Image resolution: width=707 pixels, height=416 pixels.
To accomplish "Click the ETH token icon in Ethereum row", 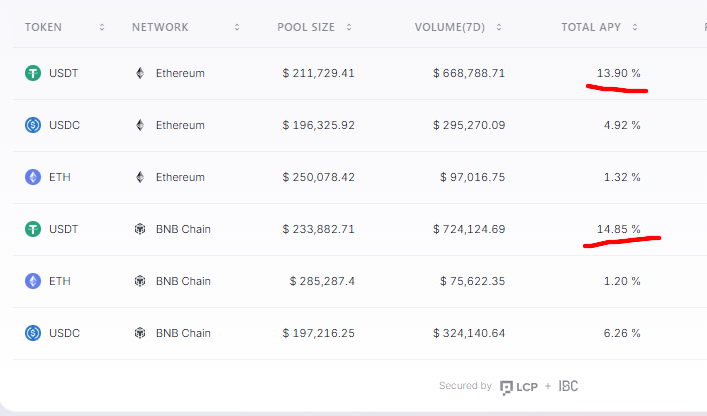I will pyautogui.click(x=33, y=177).
